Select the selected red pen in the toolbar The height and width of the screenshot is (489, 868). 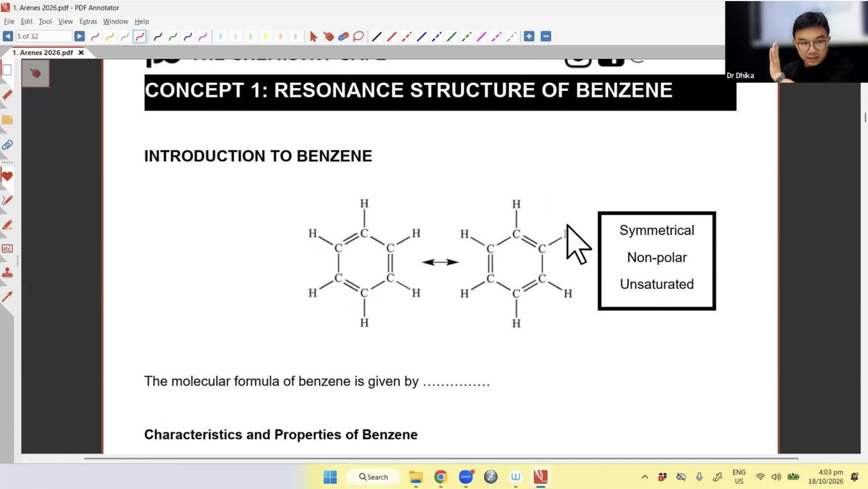point(139,36)
